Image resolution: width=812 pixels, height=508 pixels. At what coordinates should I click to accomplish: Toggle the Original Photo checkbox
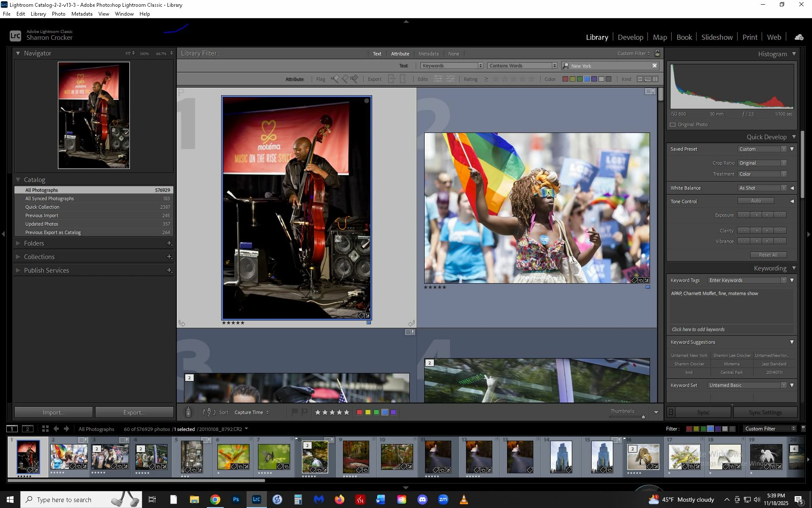tap(673, 124)
